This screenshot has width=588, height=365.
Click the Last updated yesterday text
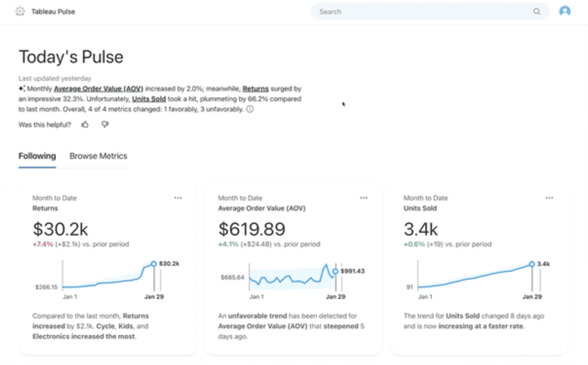coord(55,78)
